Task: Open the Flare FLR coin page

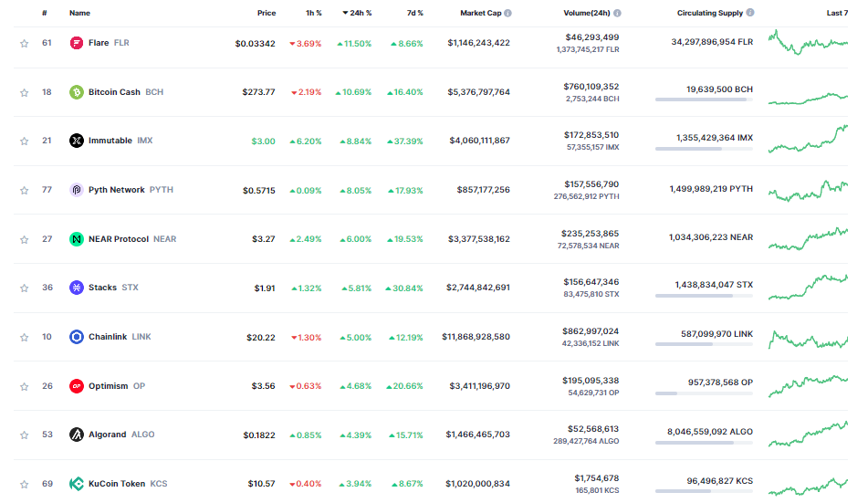Action: (x=109, y=43)
